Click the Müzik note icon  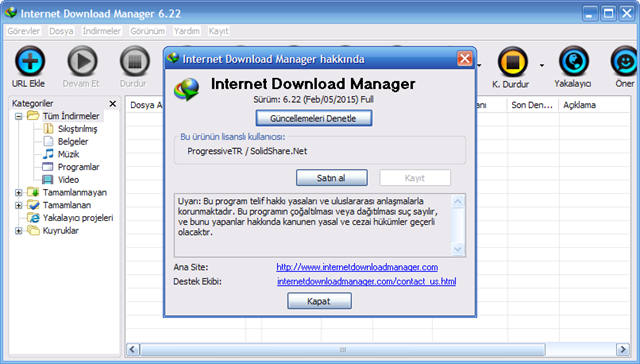pos(48,154)
